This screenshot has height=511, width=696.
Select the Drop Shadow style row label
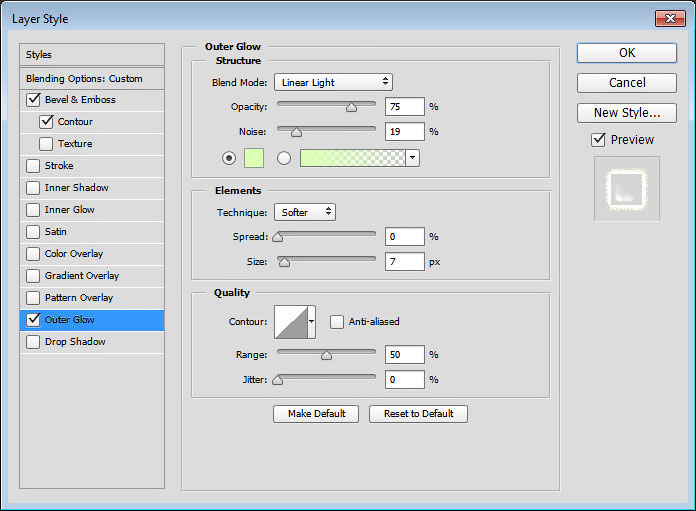(x=75, y=342)
